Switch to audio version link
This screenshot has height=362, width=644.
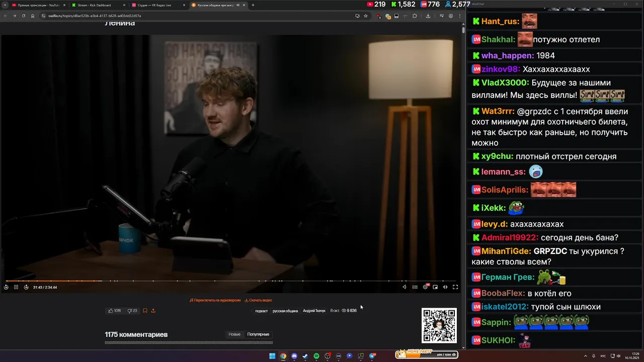point(215,300)
